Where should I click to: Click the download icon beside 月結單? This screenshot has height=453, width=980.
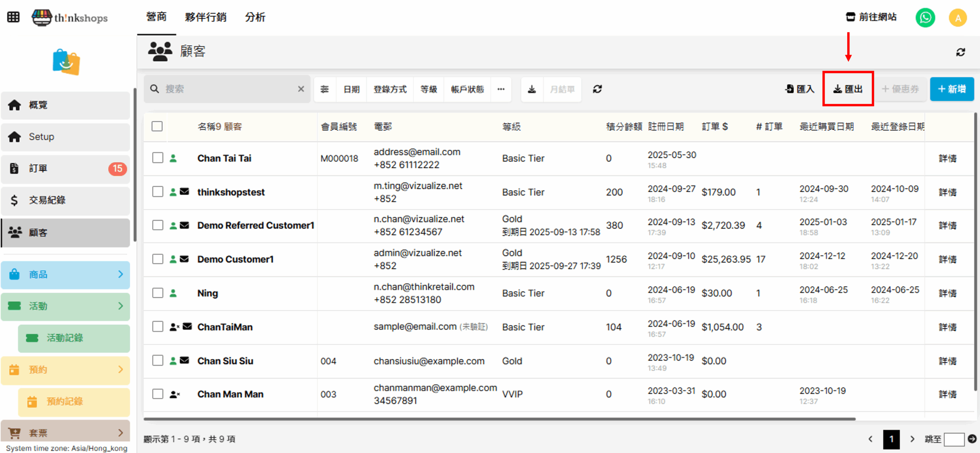(532, 89)
